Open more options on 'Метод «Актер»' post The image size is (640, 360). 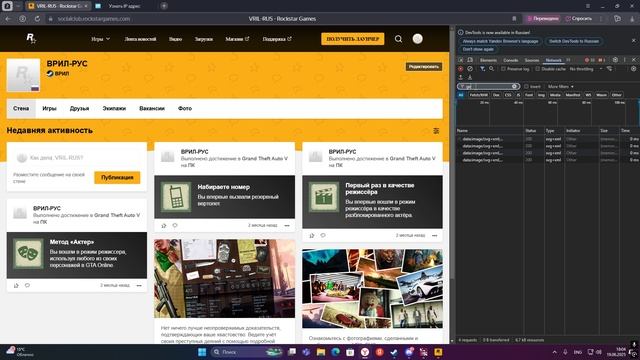pyautogui.click(x=139, y=285)
